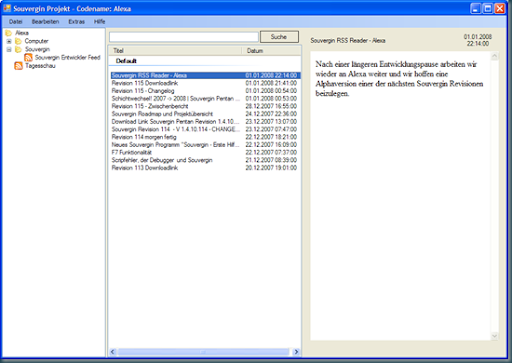512x363 pixels.
Task: Select the Souvergin Entwickler Feed tree item
Action: pos(67,57)
